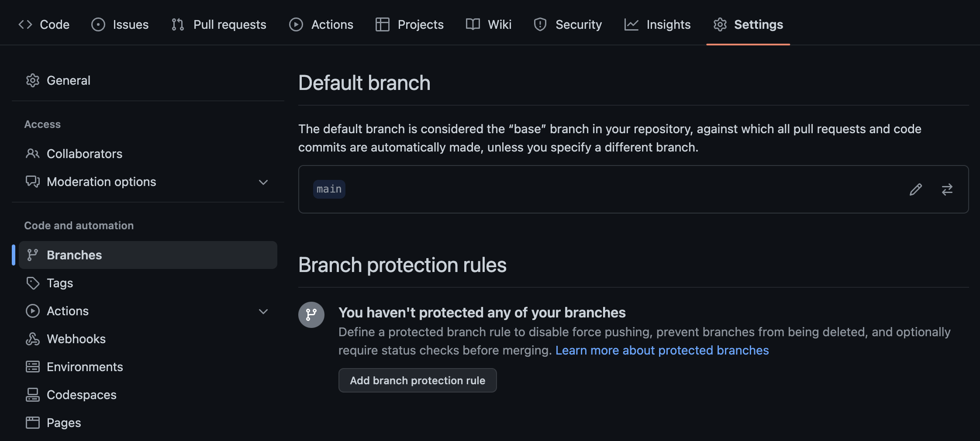Click the switch default branch arrows icon
Viewport: 980px width, 441px height.
(947, 189)
